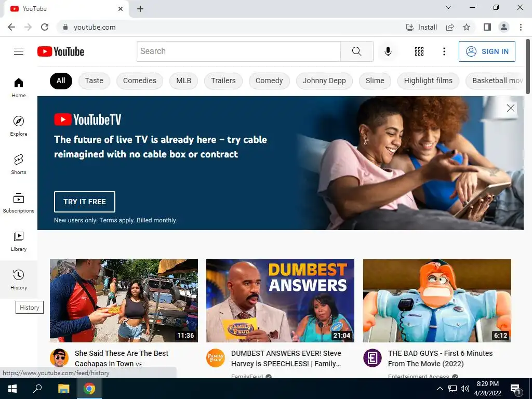This screenshot has height=399, width=532.
Task: Open volume control in tray
Action: pos(465,389)
